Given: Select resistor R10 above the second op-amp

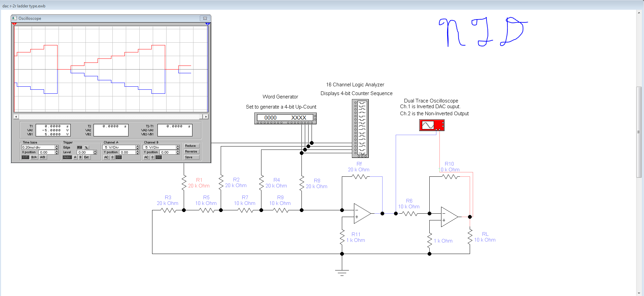Looking at the screenshot, I should click(450, 177).
